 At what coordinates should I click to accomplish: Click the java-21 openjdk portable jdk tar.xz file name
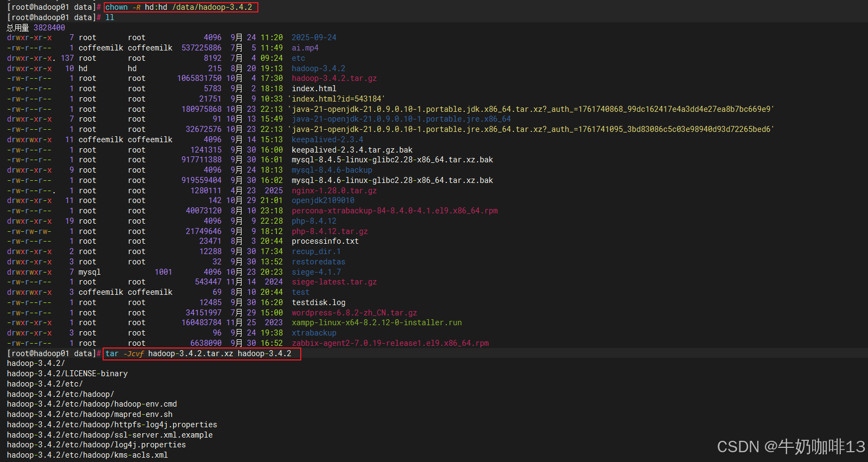[531, 109]
